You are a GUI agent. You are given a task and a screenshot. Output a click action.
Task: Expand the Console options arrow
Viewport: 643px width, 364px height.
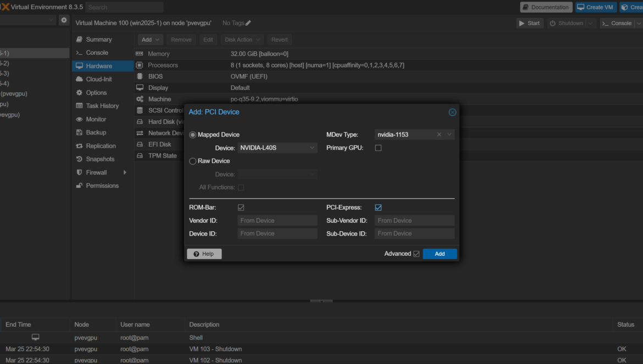[x=639, y=24]
